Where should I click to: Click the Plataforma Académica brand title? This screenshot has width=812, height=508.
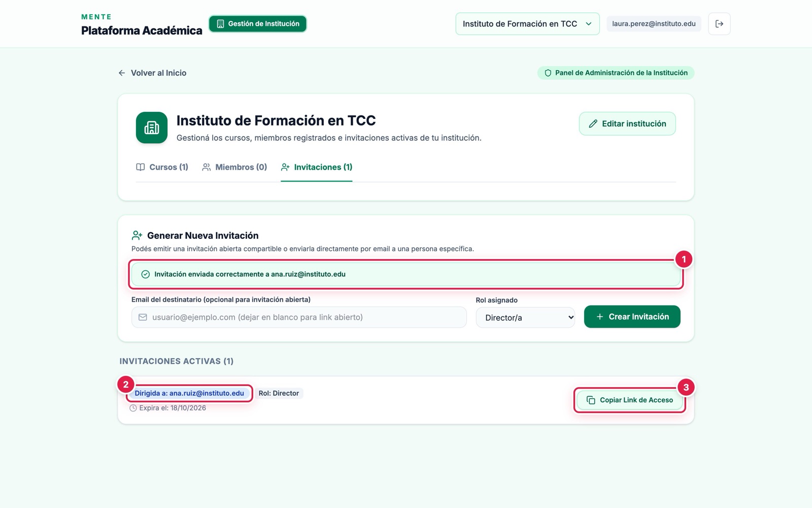[142, 30]
